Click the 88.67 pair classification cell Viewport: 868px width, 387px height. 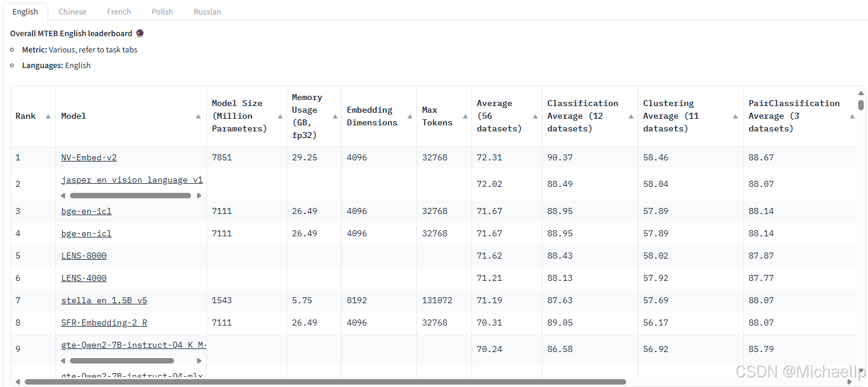point(761,157)
